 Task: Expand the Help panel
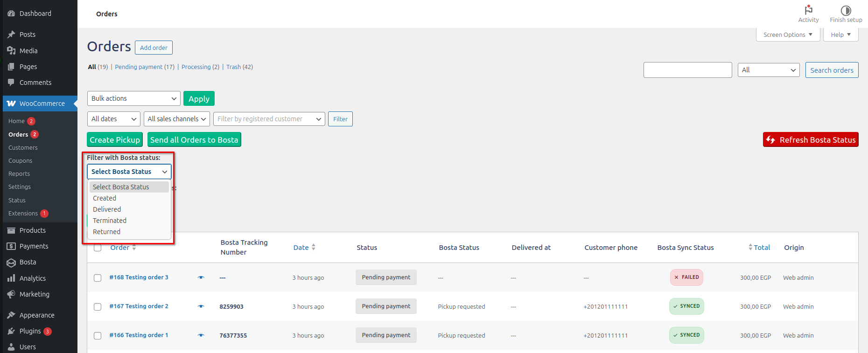point(841,35)
